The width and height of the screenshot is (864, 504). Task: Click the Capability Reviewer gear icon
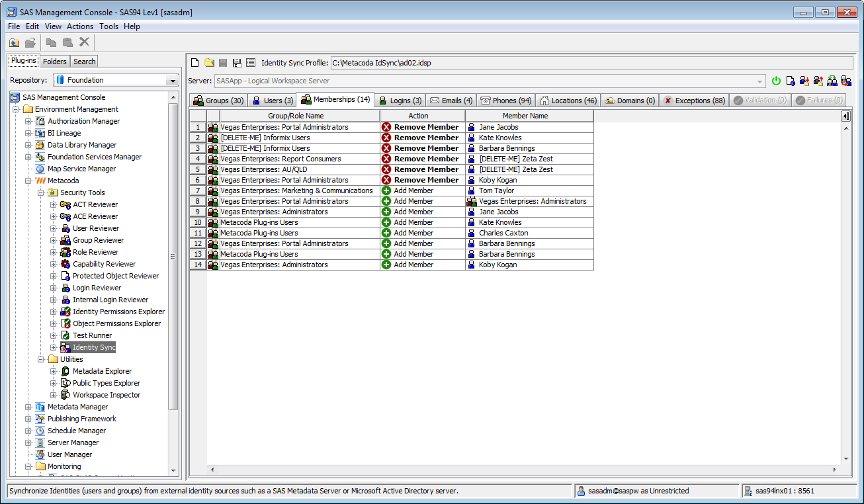[65, 264]
